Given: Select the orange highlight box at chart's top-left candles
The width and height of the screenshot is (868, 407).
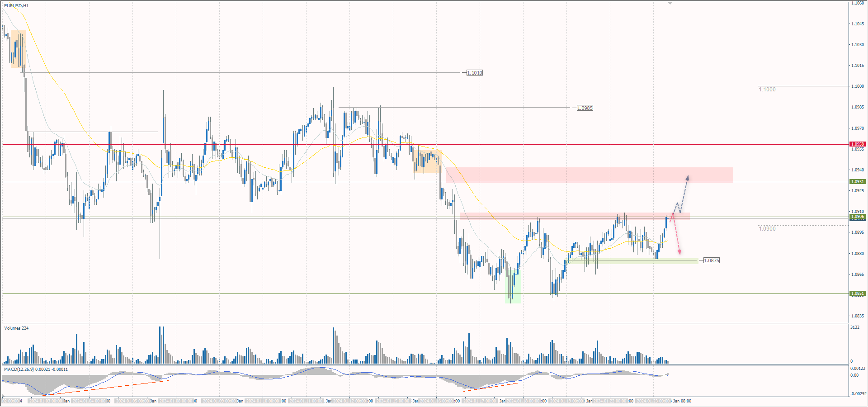Looking at the screenshot, I should [x=19, y=49].
